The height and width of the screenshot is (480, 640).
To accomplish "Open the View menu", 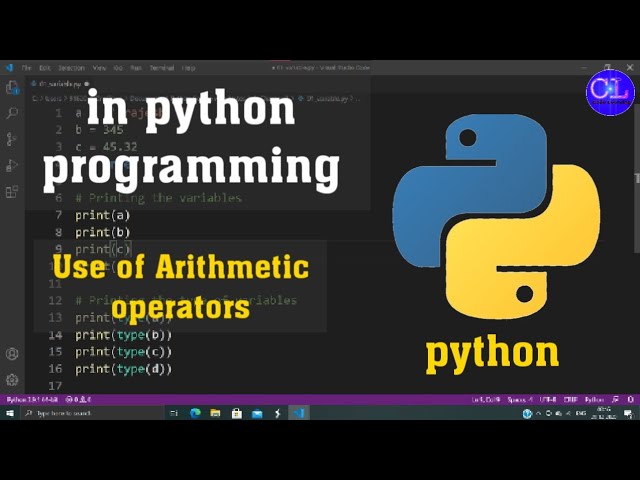I will click(x=99, y=68).
